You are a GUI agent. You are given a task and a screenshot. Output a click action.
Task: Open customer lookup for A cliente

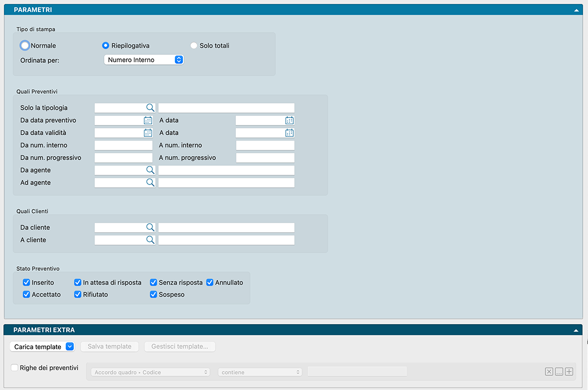point(150,240)
